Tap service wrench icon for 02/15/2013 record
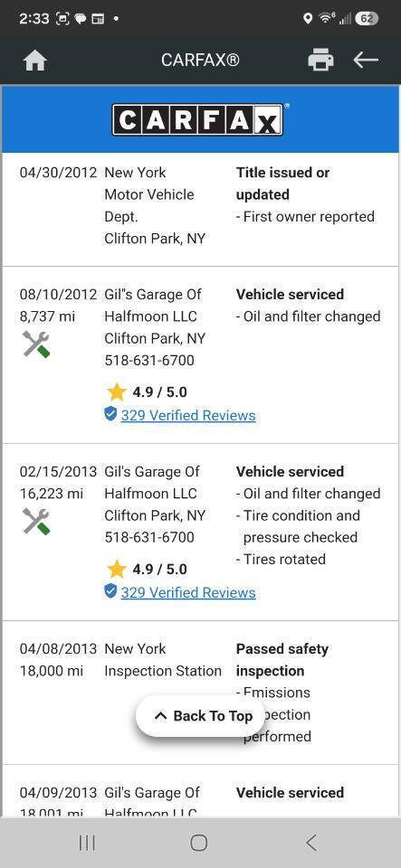 pyautogui.click(x=36, y=522)
